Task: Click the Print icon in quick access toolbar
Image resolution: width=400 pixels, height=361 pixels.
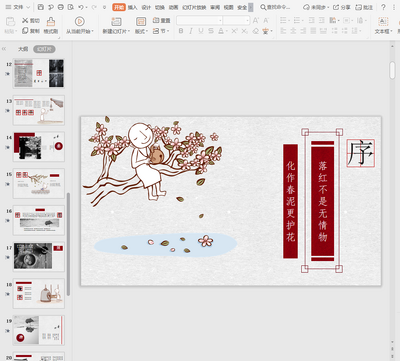Action: [61, 7]
